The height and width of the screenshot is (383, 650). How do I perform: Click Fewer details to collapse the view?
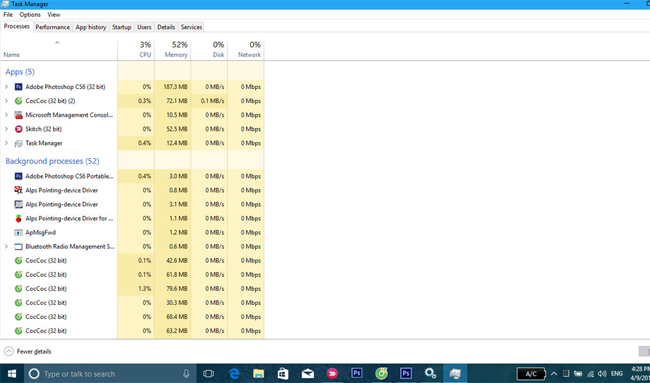[x=27, y=351]
